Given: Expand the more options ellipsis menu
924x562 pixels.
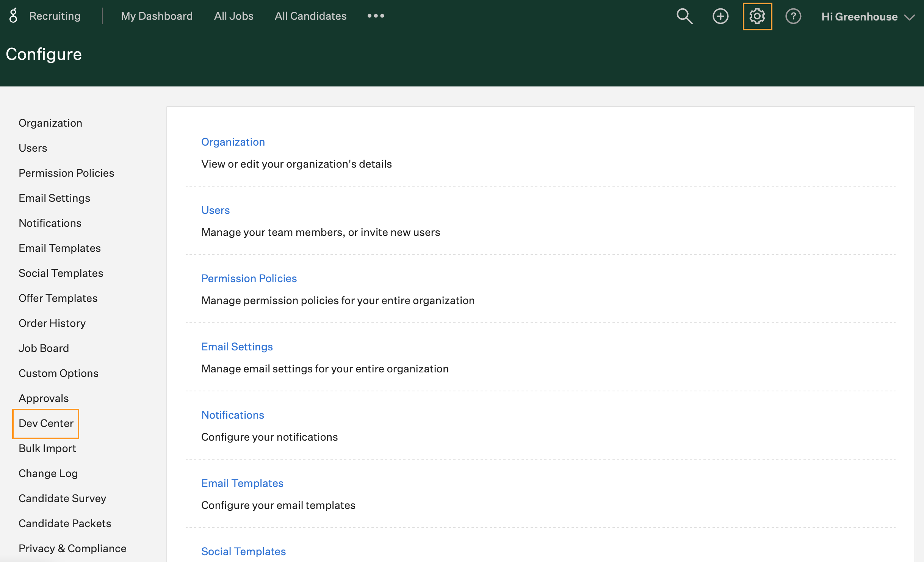Looking at the screenshot, I should pos(376,16).
